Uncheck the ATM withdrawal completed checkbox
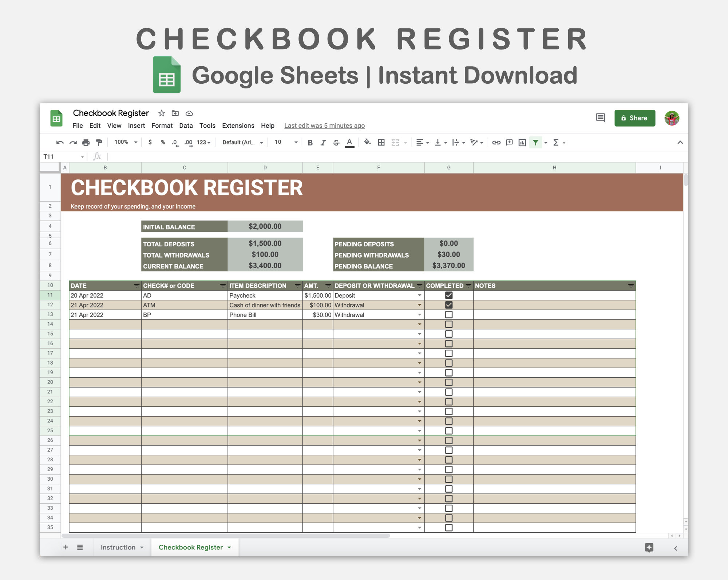Viewport: 728px width, 580px height. [x=448, y=305]
